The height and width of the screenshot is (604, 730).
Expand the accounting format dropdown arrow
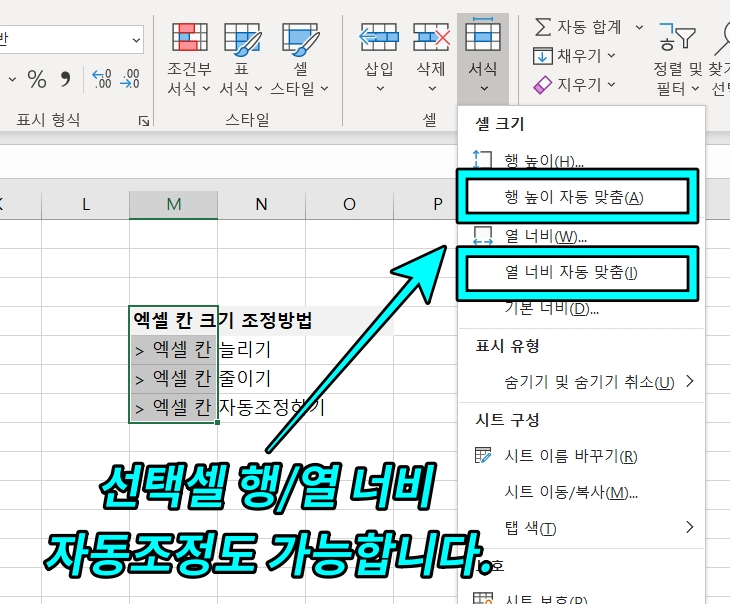(x=13, y=80)
